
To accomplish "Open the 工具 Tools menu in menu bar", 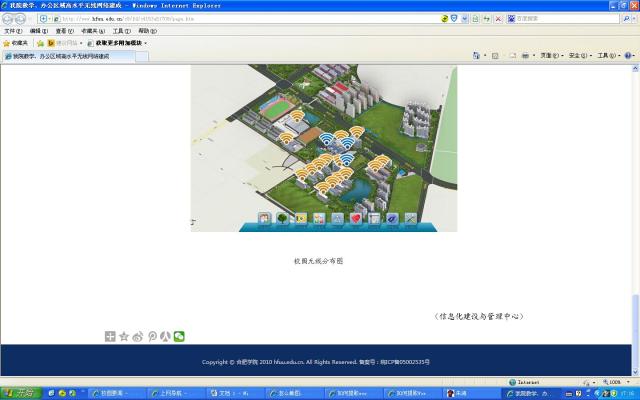I will [122, 31].
